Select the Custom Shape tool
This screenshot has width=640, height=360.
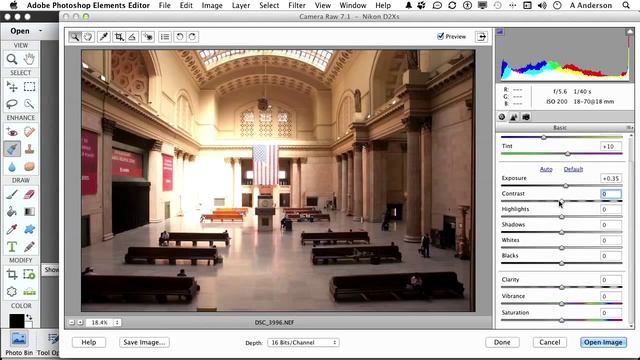click(x=29, y=229)
